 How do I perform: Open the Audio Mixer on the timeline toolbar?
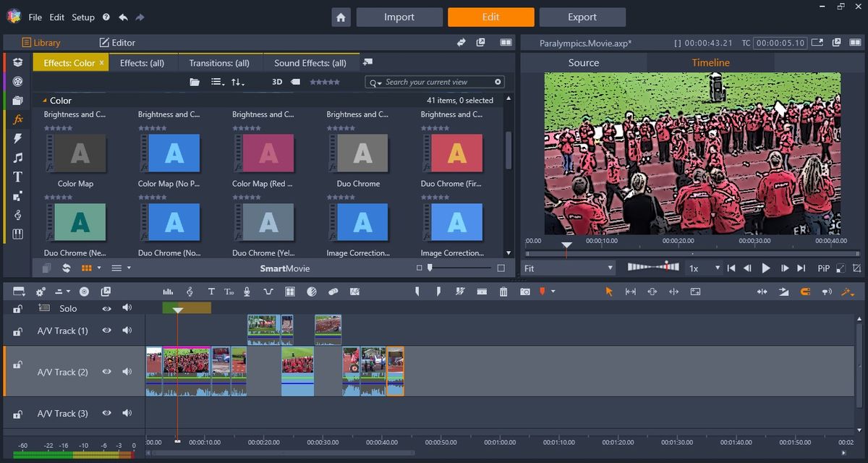coord(168,291)
